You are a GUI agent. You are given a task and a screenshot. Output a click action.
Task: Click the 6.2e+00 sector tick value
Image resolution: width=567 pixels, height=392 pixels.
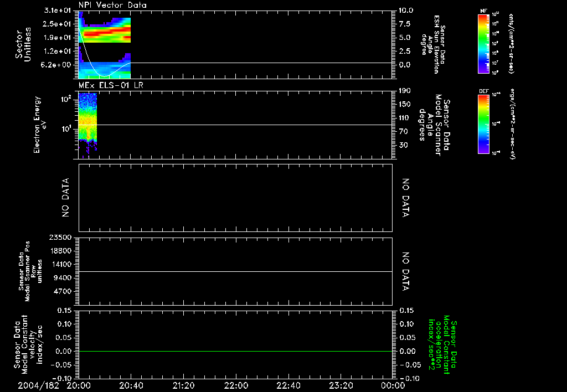[57, 65]
